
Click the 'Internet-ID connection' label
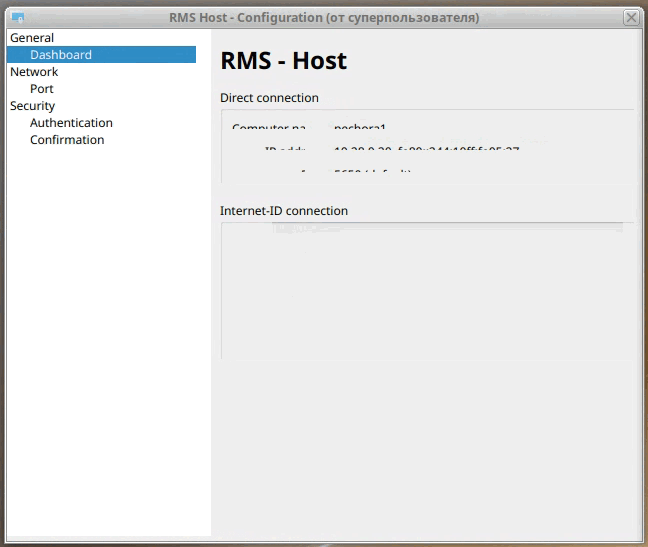coord(284,211)
